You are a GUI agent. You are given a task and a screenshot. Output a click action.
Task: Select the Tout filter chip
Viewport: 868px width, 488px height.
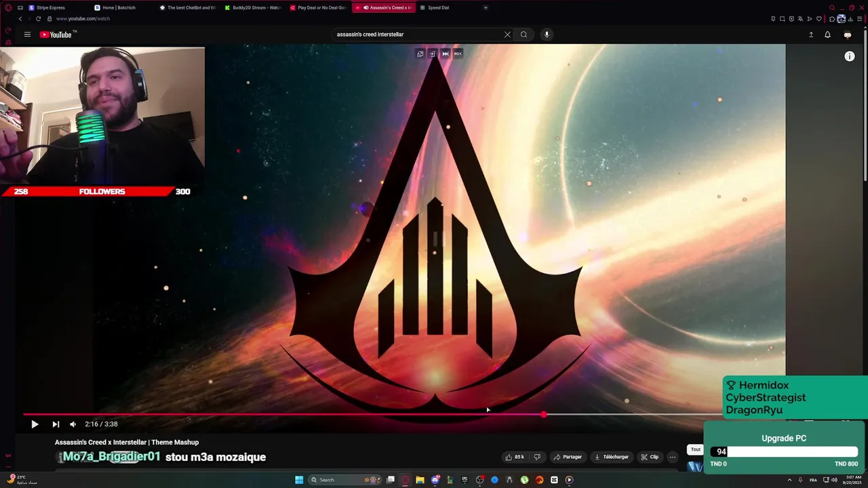tap(695, 449)
